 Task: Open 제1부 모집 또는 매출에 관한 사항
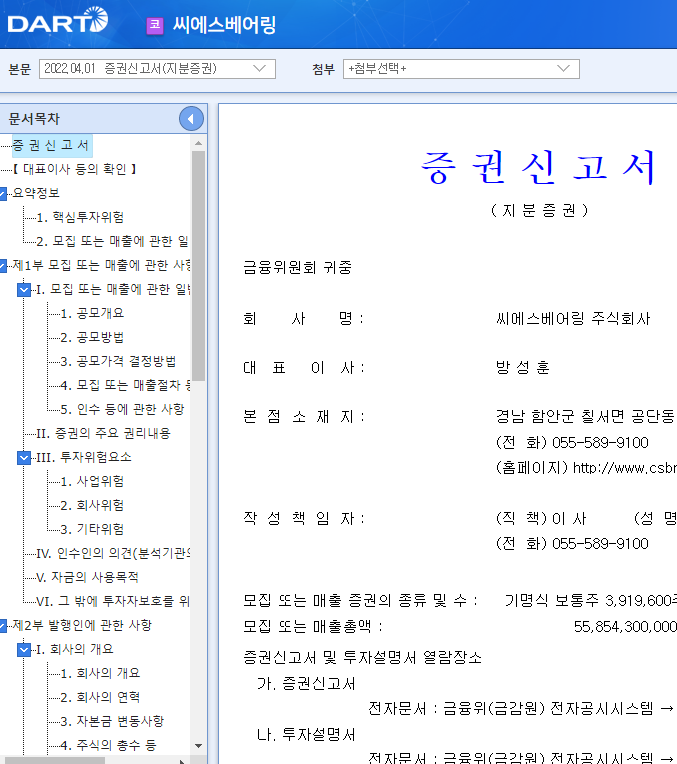point(101,265)
